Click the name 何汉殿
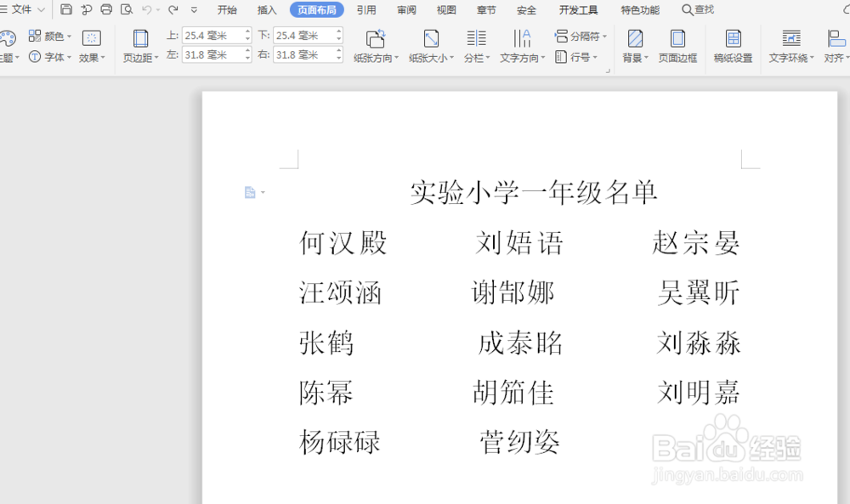Screen dimensions: 850x504 (x=343, y=243)
